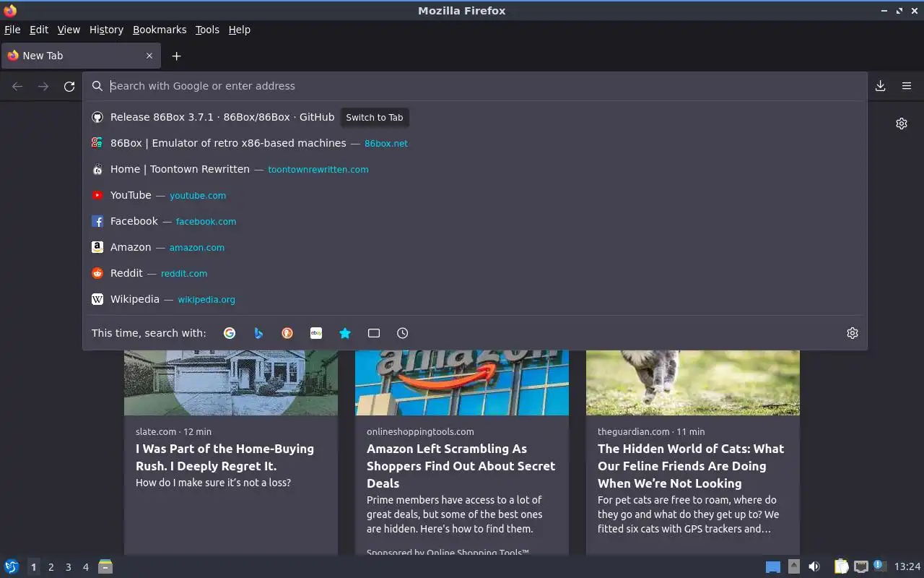Open the Firefox downloads panel

click(x=881, y=86)
